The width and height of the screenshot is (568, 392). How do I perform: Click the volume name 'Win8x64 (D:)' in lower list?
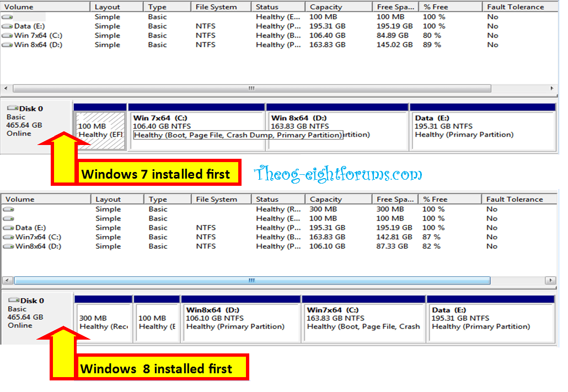[39, 246]
